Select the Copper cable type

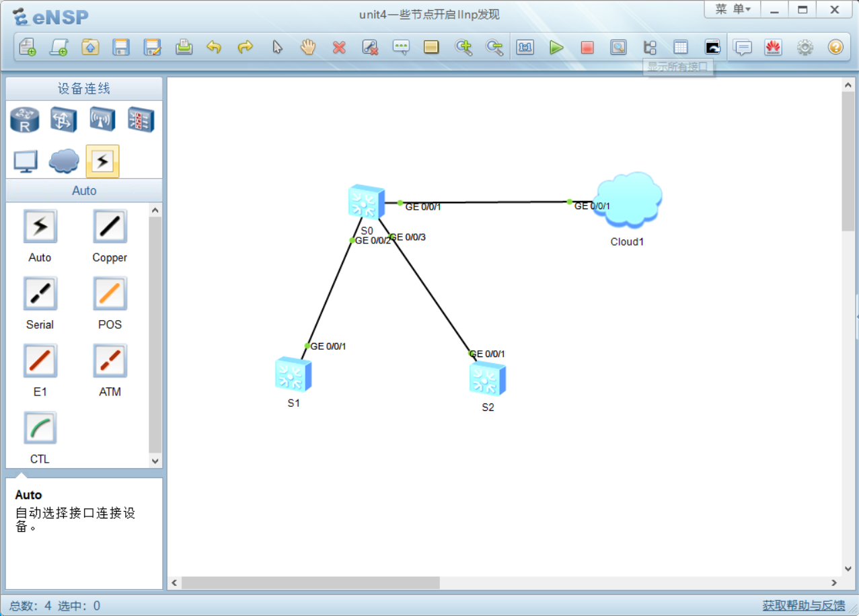tap(110, 227)
